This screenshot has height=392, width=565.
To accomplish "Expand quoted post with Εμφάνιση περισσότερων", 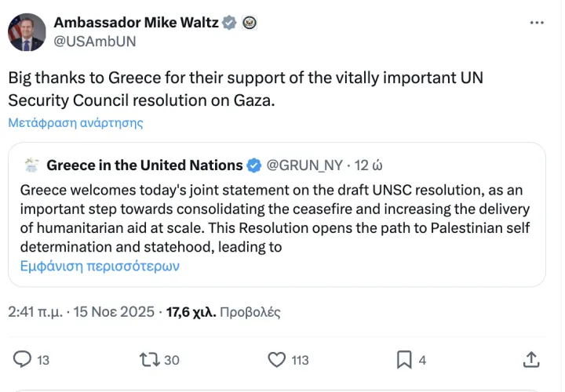I will [100, 266].
